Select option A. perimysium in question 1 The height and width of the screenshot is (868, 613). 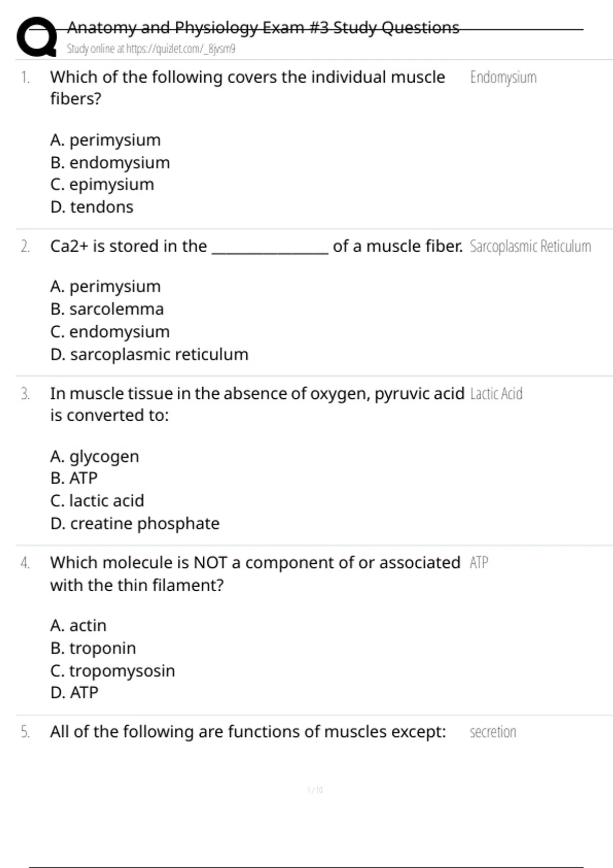[105, 140]
